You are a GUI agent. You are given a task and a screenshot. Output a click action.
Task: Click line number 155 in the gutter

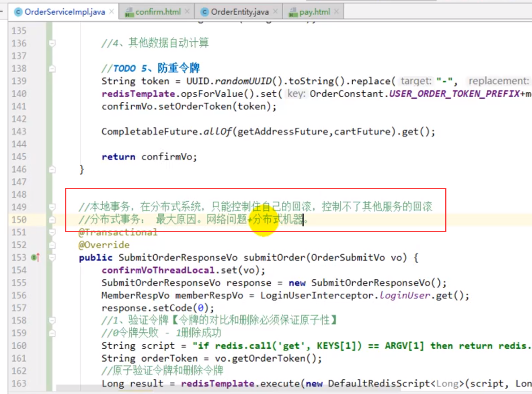tap(19, 283)
